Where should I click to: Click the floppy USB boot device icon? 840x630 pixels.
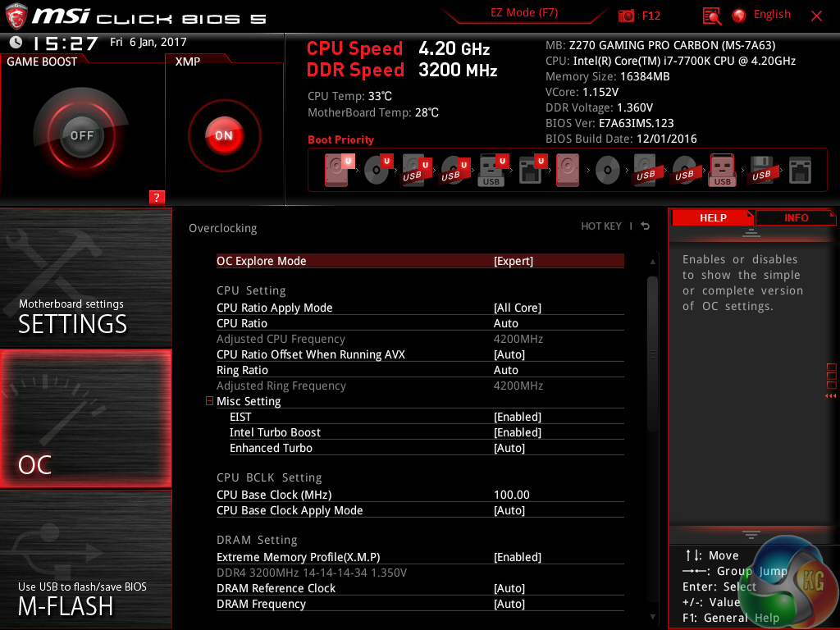point(760,171)
